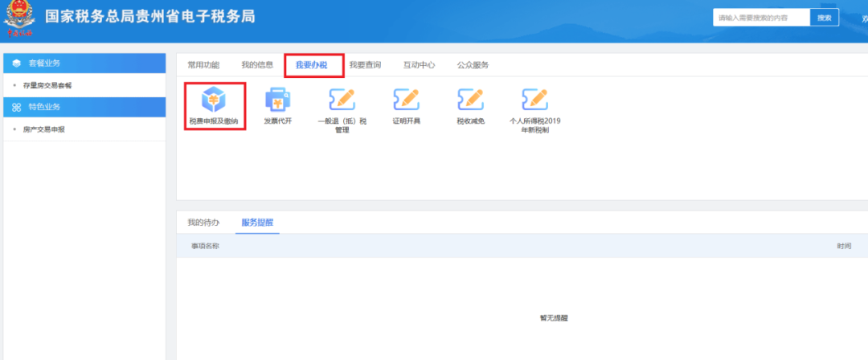Click the 国家税务总局贵州省电子税务局 title
This screenshot has width=868, height=360.
(149, 17)
